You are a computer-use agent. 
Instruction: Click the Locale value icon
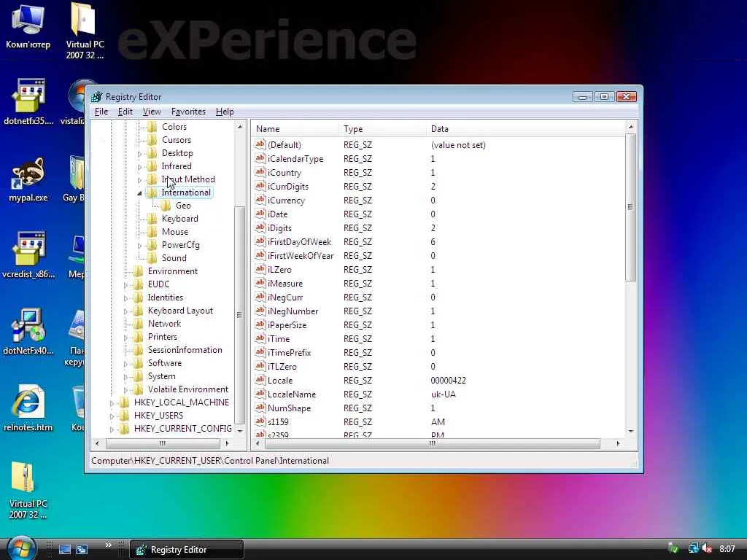(260, 380)
